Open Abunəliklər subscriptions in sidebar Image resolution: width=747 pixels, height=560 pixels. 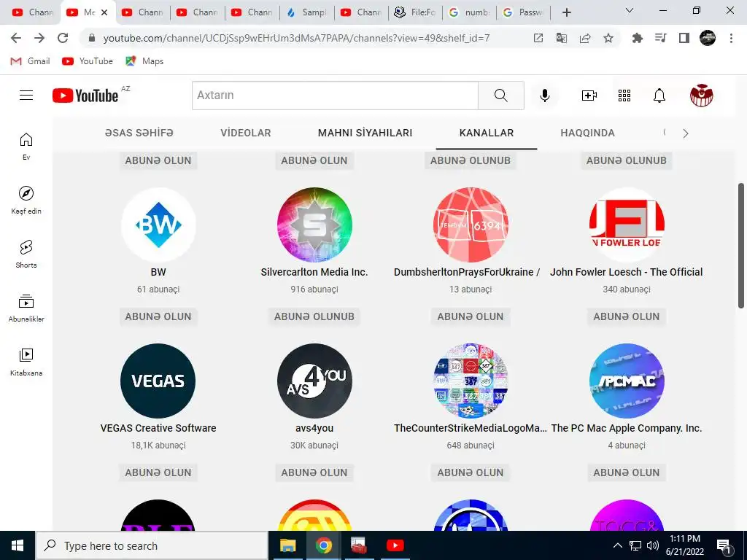point(26,308)
